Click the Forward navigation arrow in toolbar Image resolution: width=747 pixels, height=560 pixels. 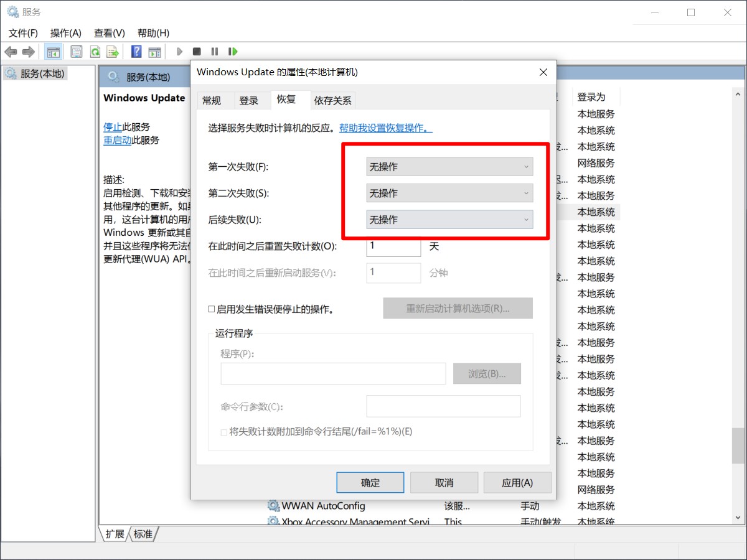(x=27, y=51)
